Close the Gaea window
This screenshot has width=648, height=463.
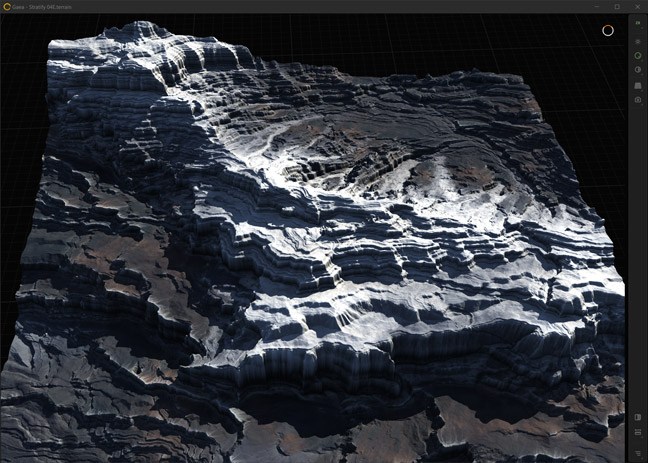(637, 6)
